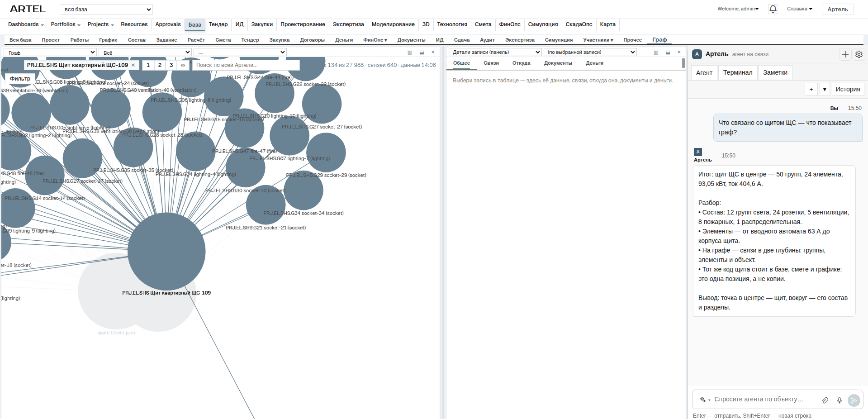Image resolution: width=868 pixels, height=419 pixels.
Task: Add new Artel agent chat with plus icon
Action: click(845, 54)
